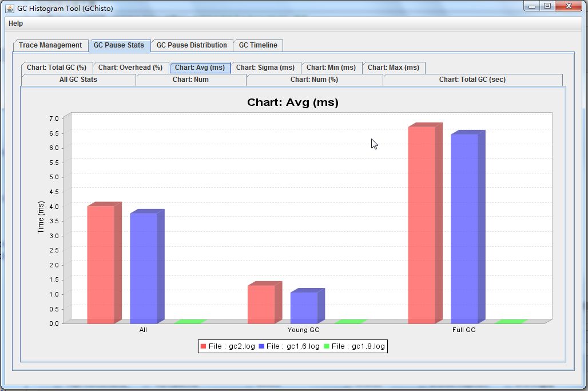Open the GC Pause Distribution tab
This screenshot has width=588, height=391.
192,45
